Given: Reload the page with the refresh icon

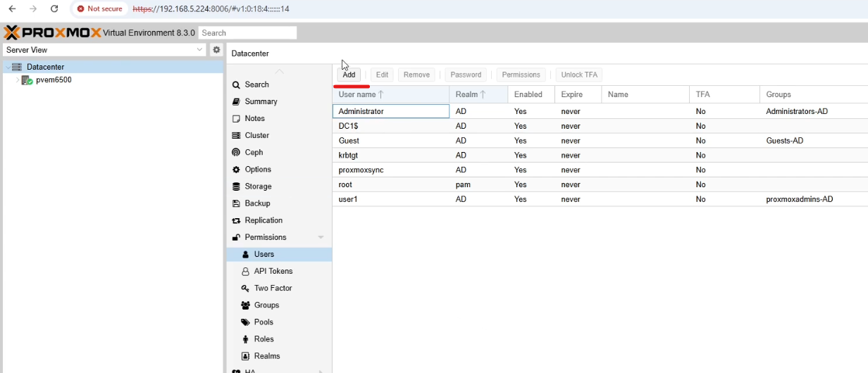Looking at the screenshot, I should (54, 9).
